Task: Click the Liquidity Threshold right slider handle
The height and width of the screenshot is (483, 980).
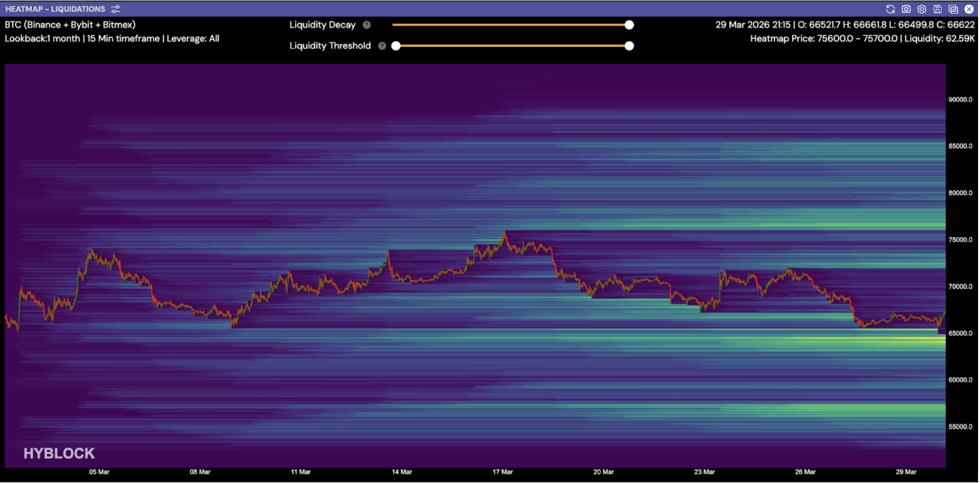Action: point(629,46)
